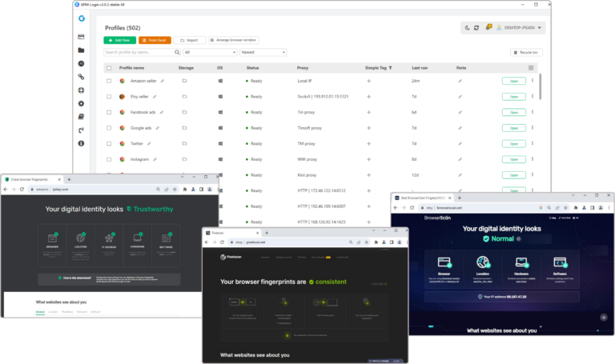Viewport: 615px width, 364px height.
Task: Add simple tag to Google ads profile
Action: tap(368, 128)
